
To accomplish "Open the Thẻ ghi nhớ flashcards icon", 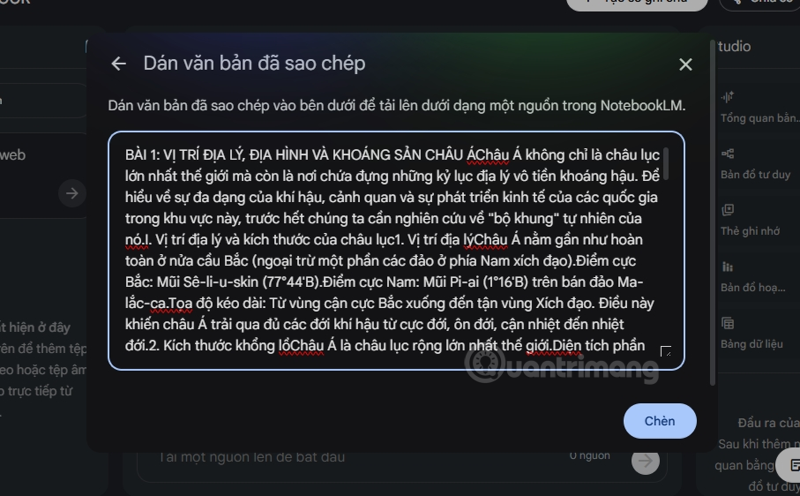I will (x=728, y=210).
